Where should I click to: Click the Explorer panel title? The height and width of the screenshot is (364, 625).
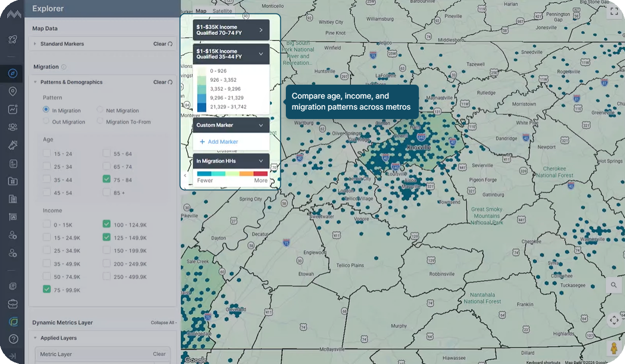[48, 8]
